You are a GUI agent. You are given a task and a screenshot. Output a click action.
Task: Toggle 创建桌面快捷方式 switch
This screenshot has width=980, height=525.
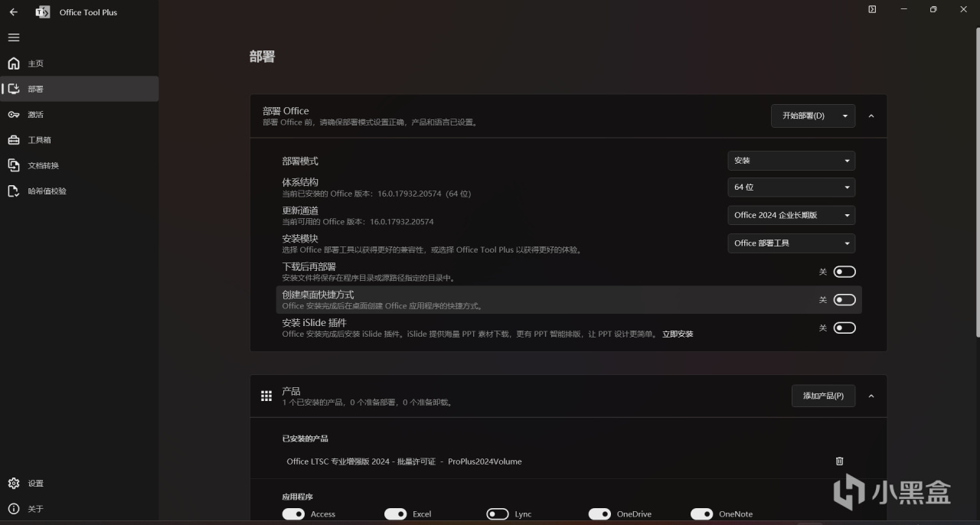pyautogui.click(x=844, y=300)
